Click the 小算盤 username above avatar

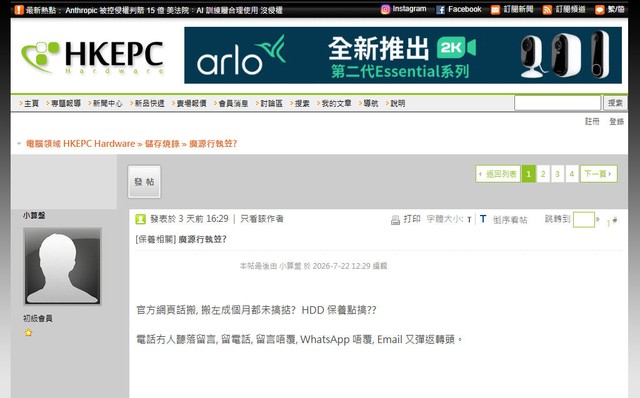[x=34, y=215]
